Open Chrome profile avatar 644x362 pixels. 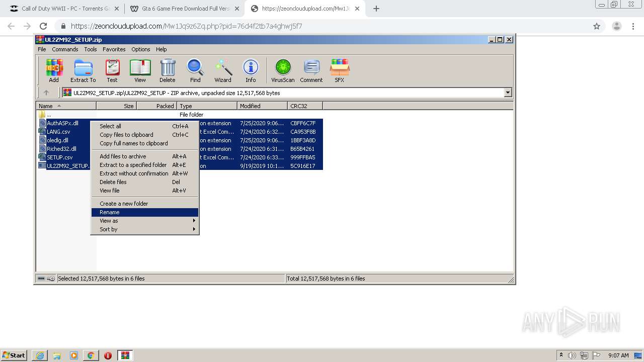pyautogui.click(x=616, y=26)
